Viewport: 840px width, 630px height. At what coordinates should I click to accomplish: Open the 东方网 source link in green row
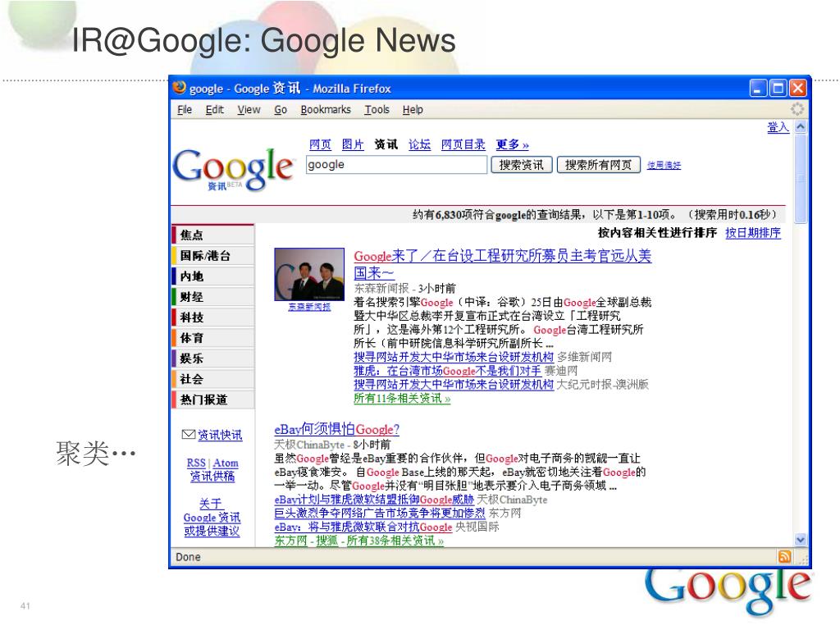(x=290, y=541)
